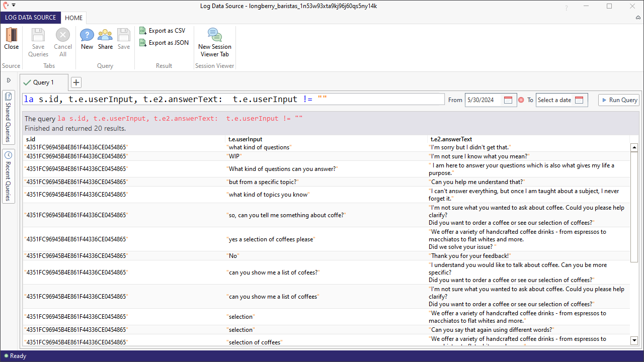Place cursor in the query text field
The image size is (644, 362).
coord(226,99)
